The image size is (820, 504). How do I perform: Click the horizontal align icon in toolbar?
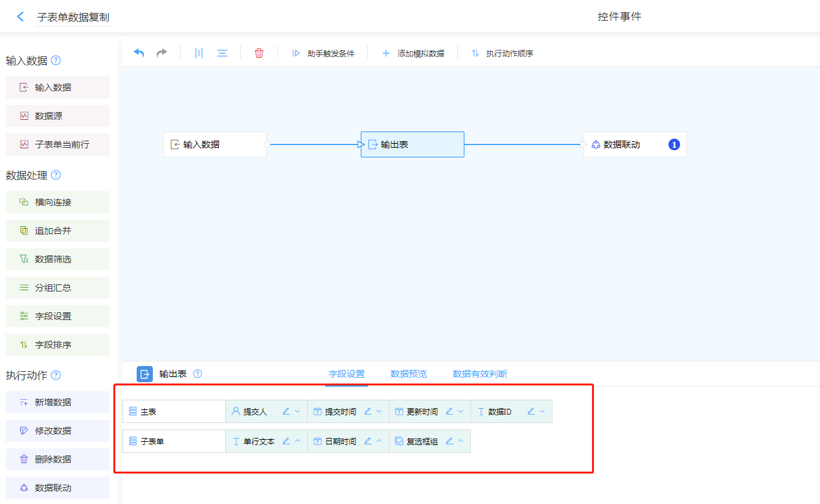click(x=222, y=53)
